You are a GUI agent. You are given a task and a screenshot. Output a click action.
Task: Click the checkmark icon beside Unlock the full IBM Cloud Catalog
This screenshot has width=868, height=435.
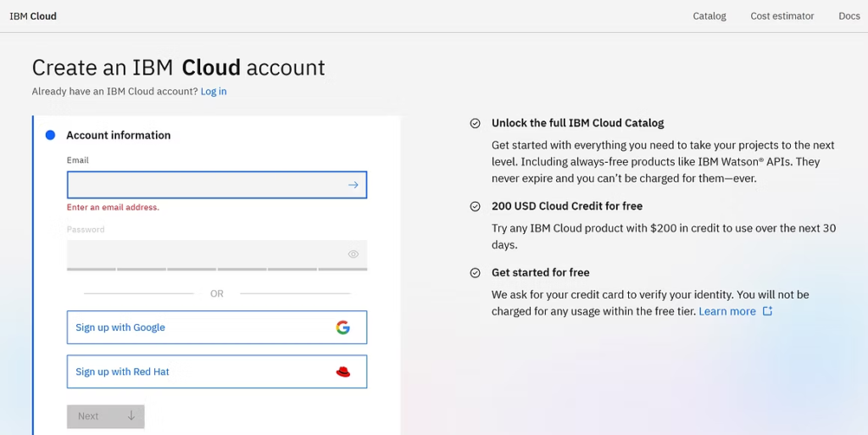(x=475, y=124)
